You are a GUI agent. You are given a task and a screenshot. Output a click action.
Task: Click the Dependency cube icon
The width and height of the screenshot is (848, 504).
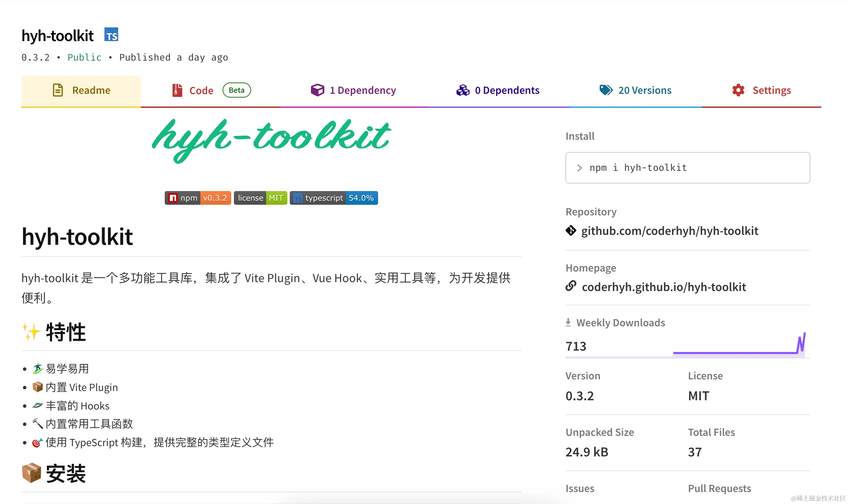point(317,90)
